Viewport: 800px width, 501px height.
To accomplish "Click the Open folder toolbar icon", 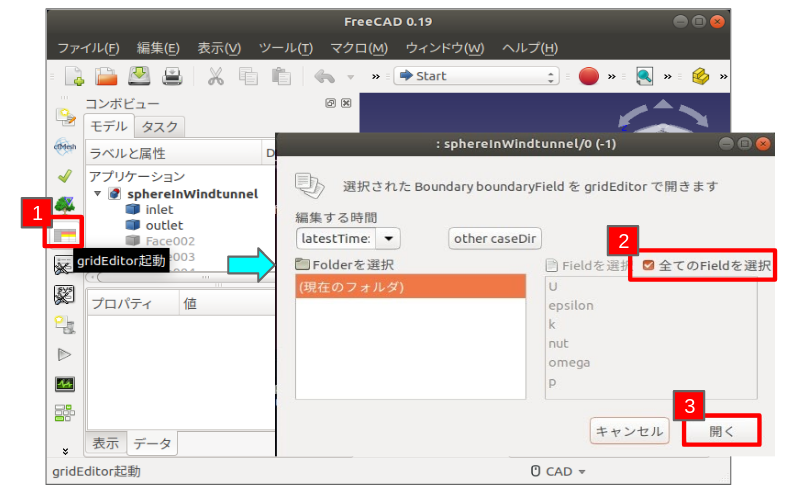I will click(x=106, y=76).
